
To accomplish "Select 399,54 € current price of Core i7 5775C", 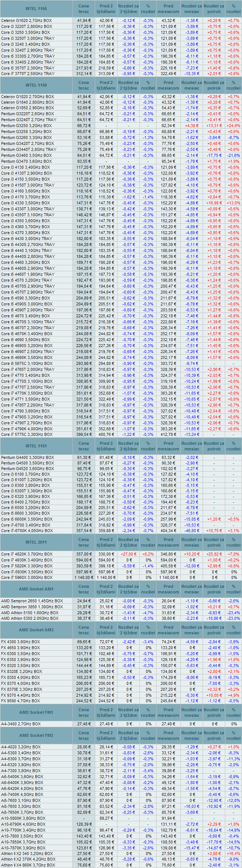I will 84,434.
